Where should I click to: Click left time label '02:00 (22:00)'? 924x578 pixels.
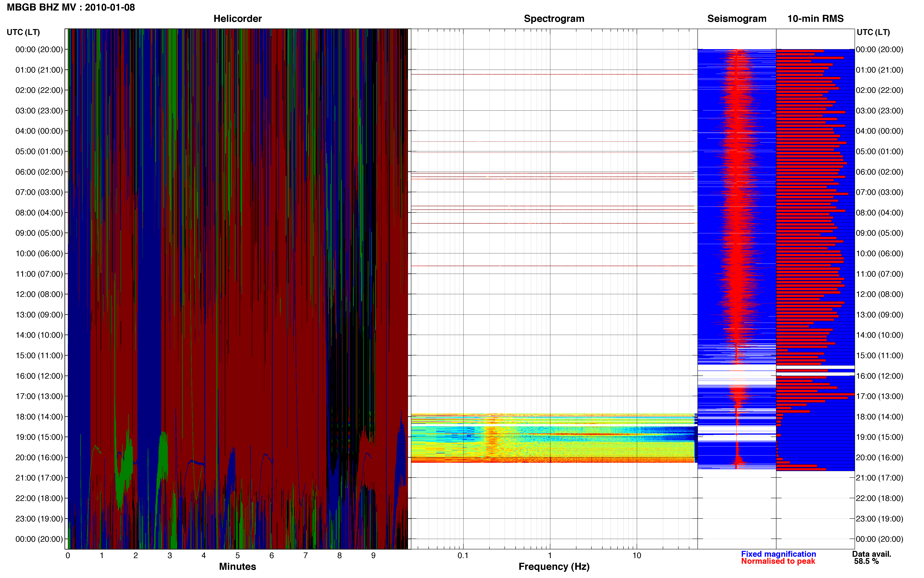[x=39, y=90]
